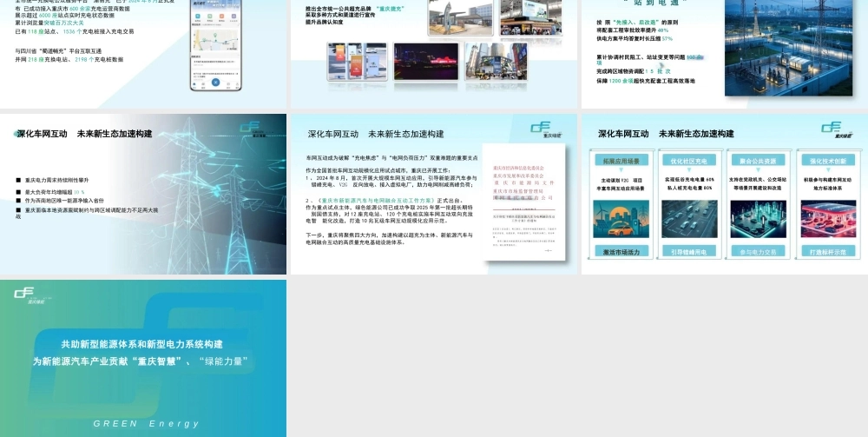Viewport: 868px width, 437px height.
Task: Select the slide with four application-scenario columns
Action: (725, 194)
